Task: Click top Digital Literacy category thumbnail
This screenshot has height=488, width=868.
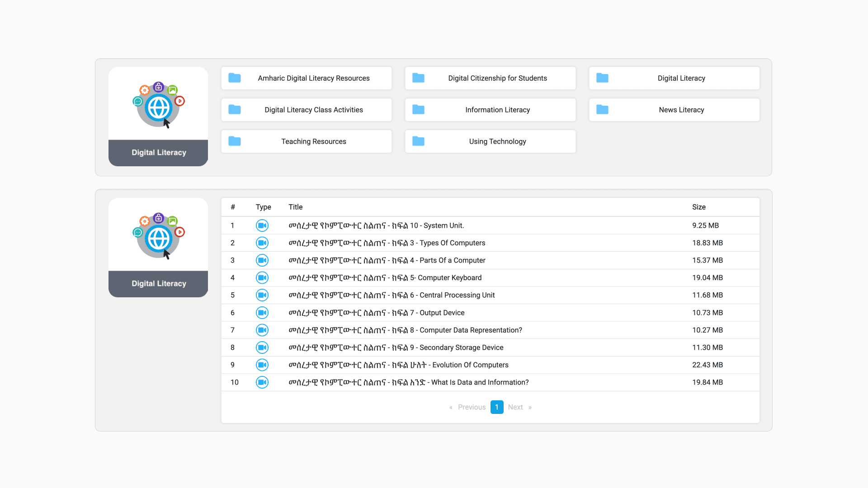Action: (x=158, y=117)
